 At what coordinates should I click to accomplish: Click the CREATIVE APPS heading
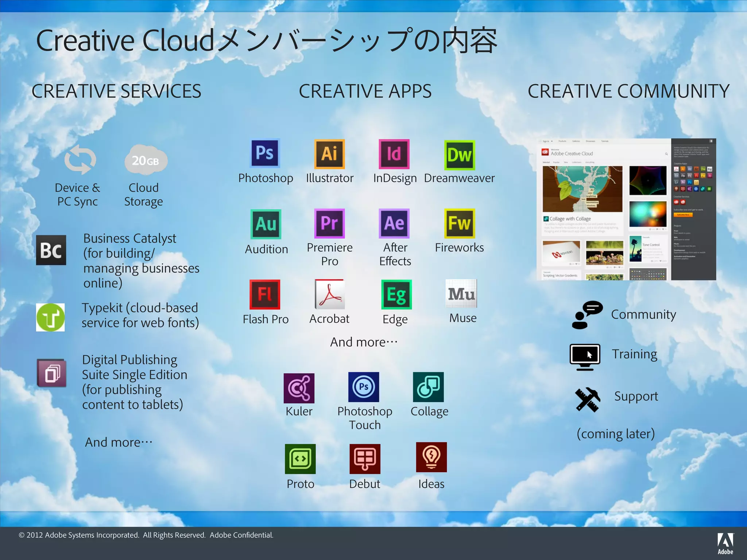pyautogui.click(x=365, y=91)
